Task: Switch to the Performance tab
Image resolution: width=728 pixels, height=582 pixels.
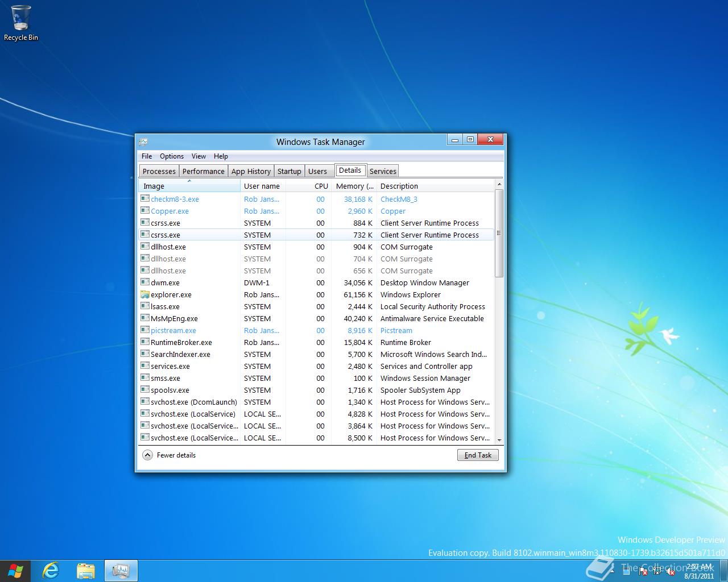Action: [203, 171]
